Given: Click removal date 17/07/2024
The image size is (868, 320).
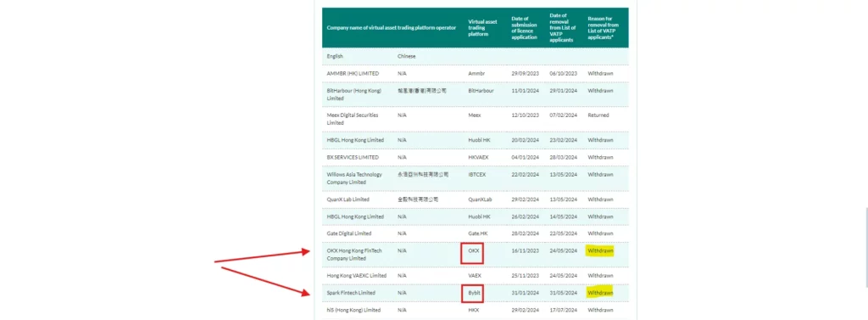Looking at the screenshot, I should click(564, 310).
